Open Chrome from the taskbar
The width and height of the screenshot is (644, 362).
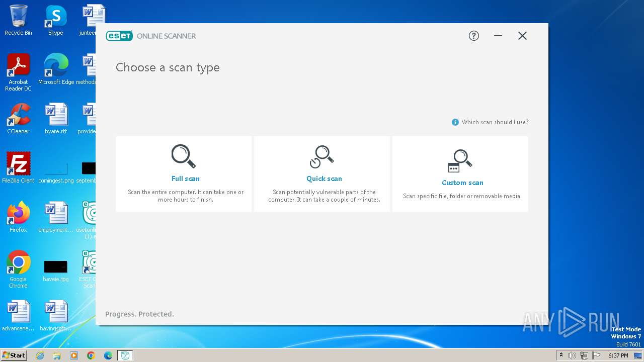(x=91, y=355)
